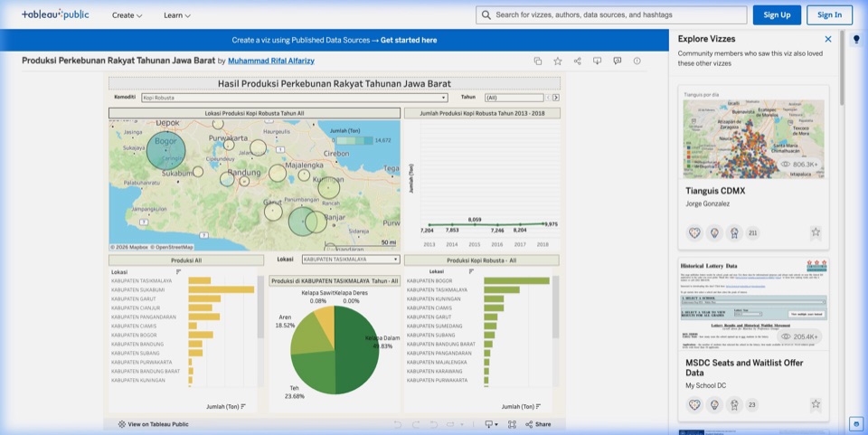Click first heart badge on MSDC Seats card

(x=694, y=404)
